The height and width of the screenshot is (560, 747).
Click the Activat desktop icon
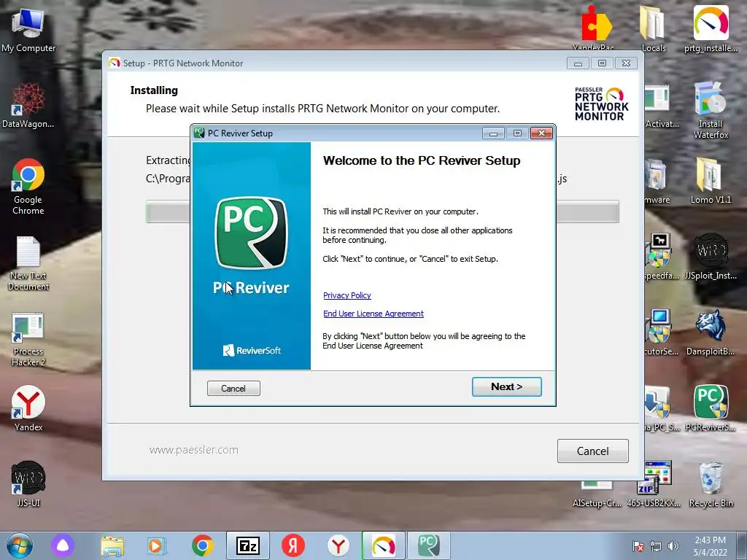coord(659,107)
